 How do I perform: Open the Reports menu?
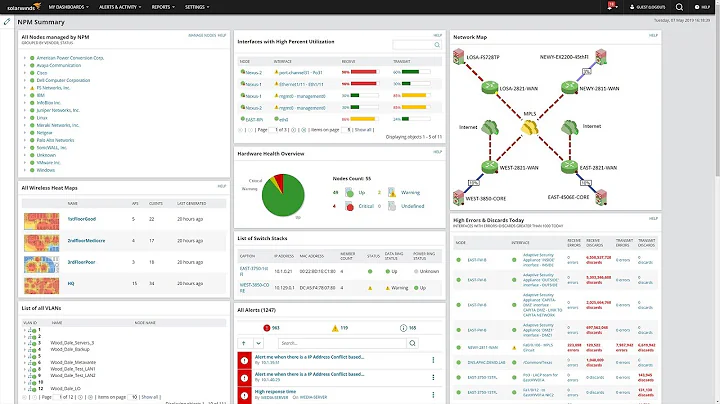pyautogui.click(x=163, y=7)
